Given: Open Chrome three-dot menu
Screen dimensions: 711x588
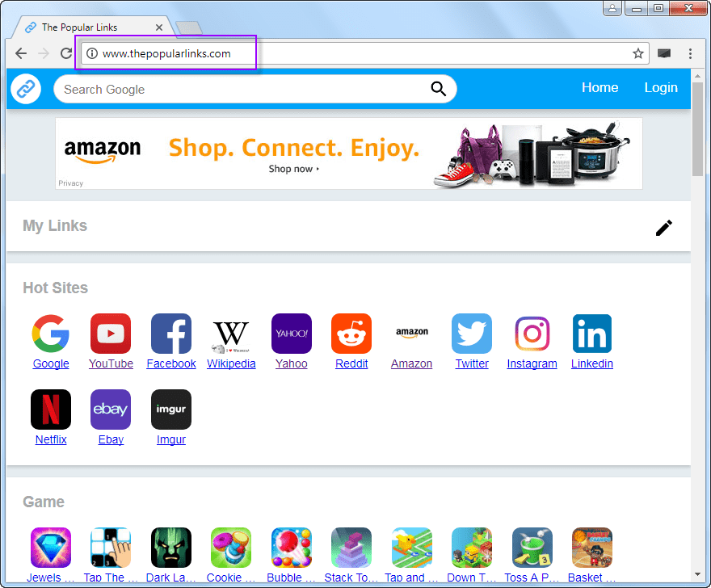Looking at the screenshot, I should coord(690,53).
